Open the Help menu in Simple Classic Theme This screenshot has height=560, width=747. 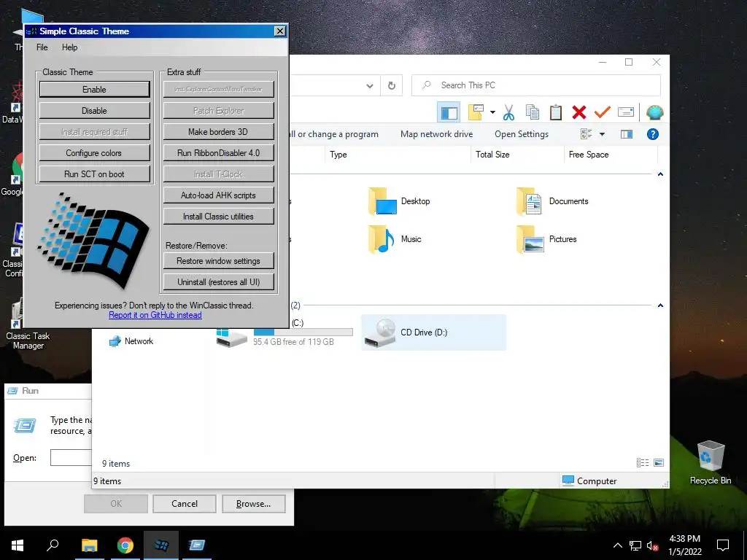point(69,47)
